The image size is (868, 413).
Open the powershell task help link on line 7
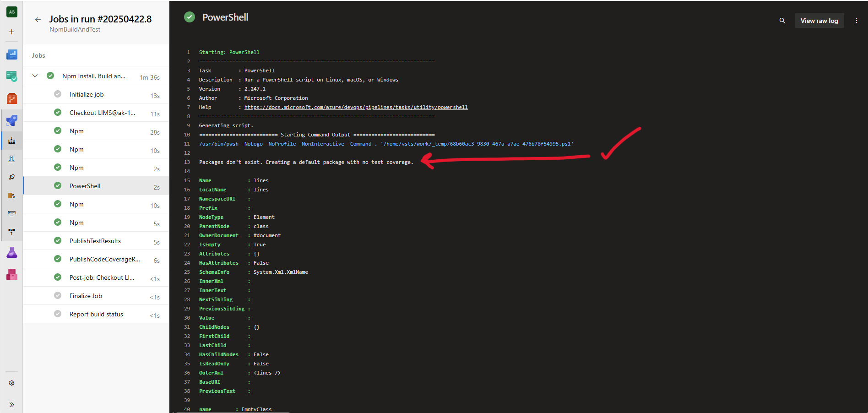(x=356, y=107)
